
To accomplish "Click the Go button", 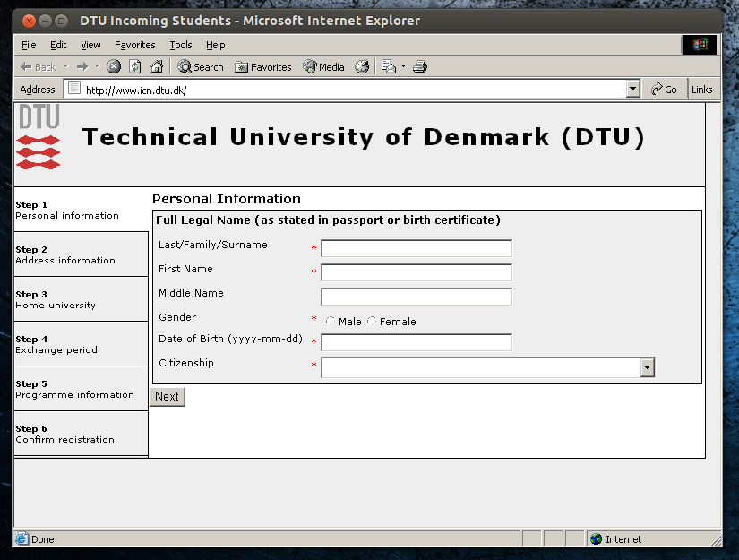I will (x=664, y=89).
